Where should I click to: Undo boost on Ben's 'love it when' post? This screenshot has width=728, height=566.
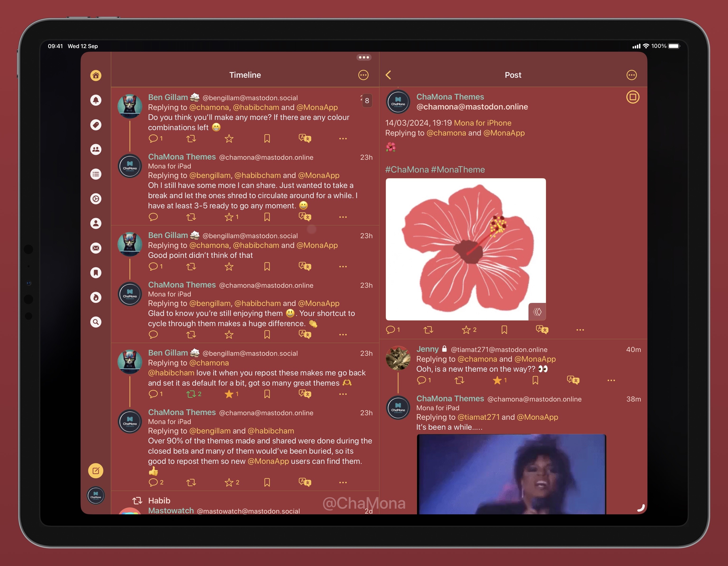point(194,394)
